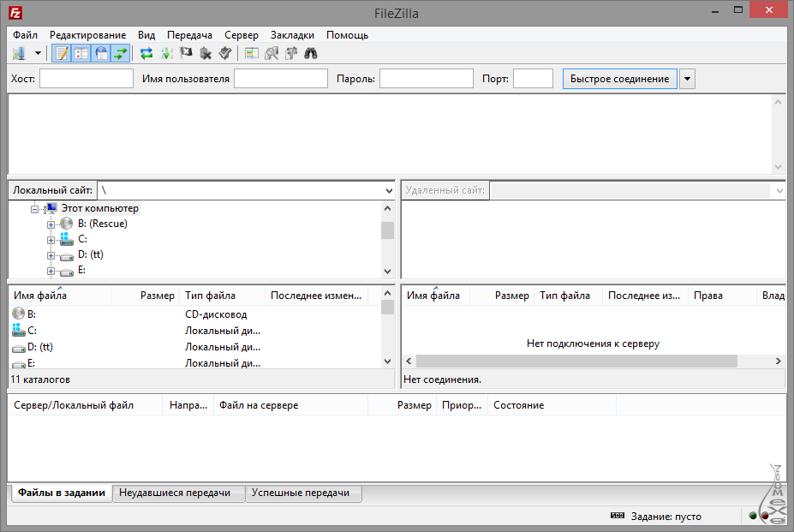Click the Быстрое соединение button

(620, 79)
